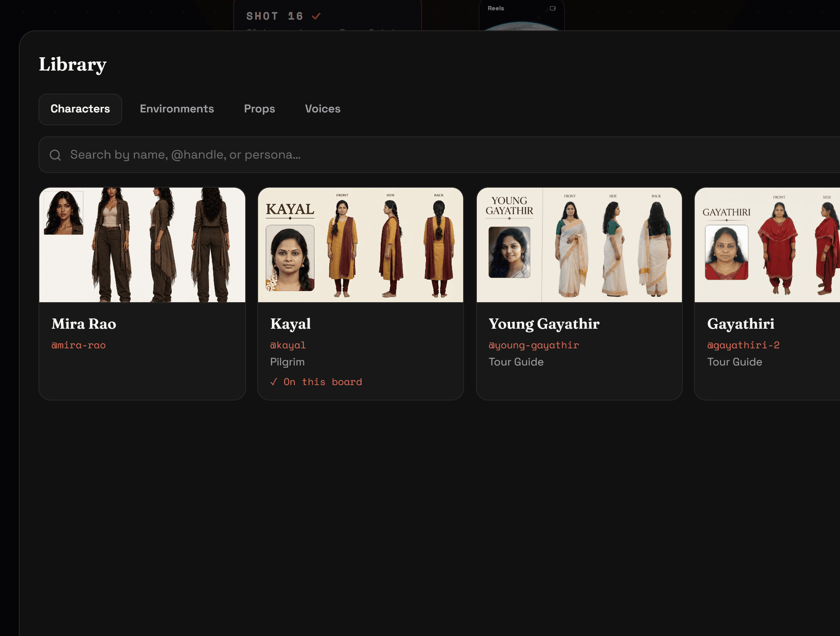
Task: Switch to the Characters tab
Action: click(x=80, y=109)
